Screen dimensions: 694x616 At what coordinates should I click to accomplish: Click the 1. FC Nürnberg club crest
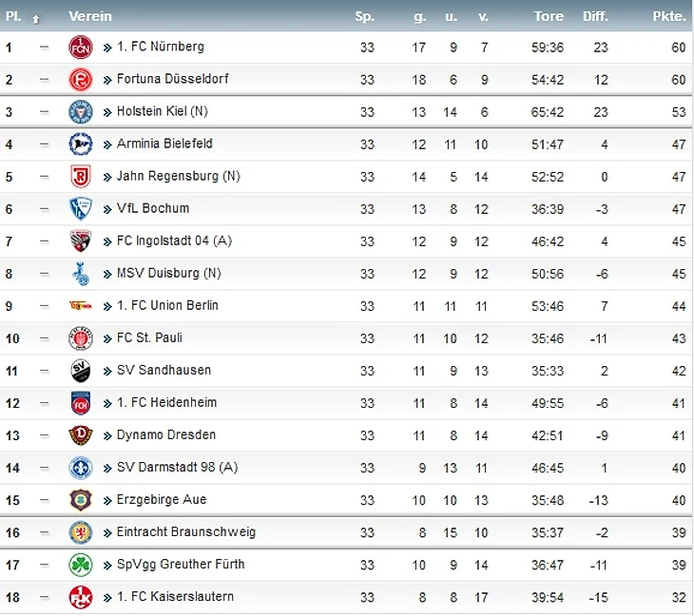[x=80, y=48]
